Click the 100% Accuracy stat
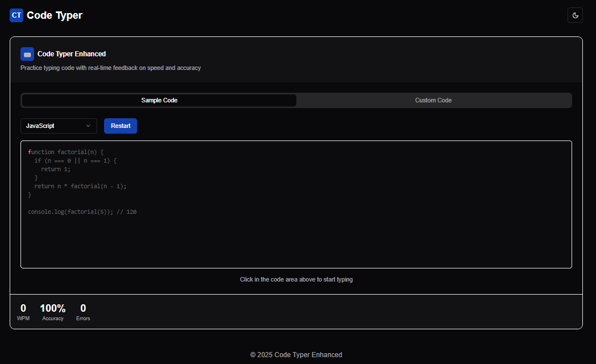The width and height of the screenshot is (596, 364). point(52,312)
